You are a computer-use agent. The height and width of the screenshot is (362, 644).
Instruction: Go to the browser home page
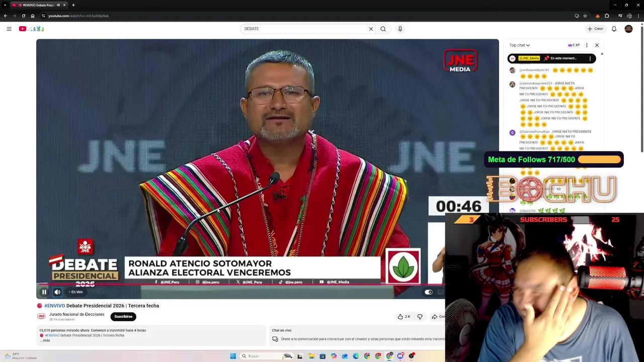coord(33,16)
